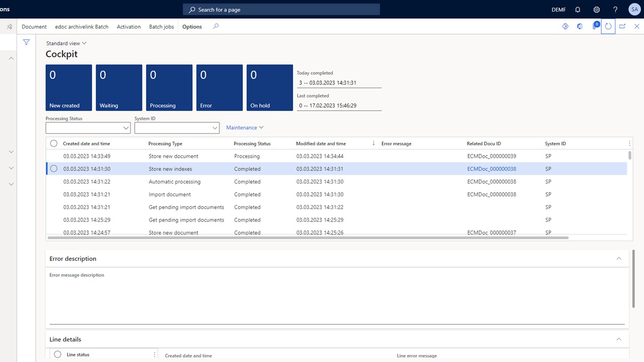This screenshot has height=362, width=644.
Task: Click the System ID column header
Action: click(555, 144)
